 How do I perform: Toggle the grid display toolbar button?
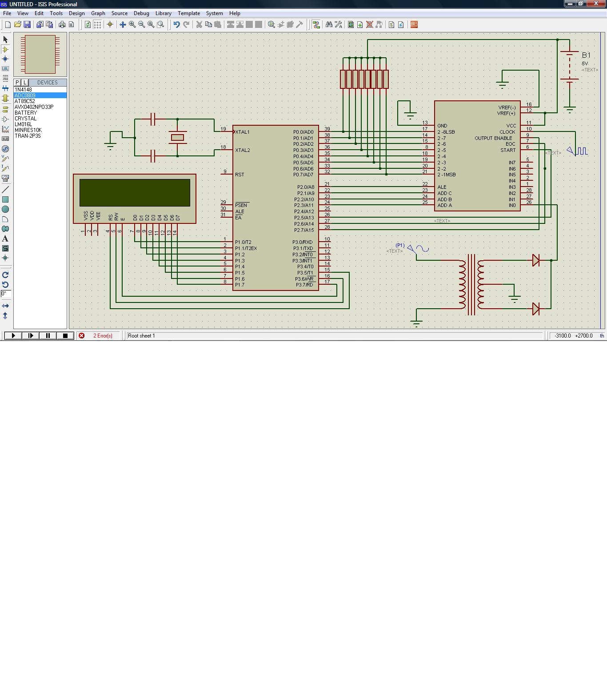[97, 25]
